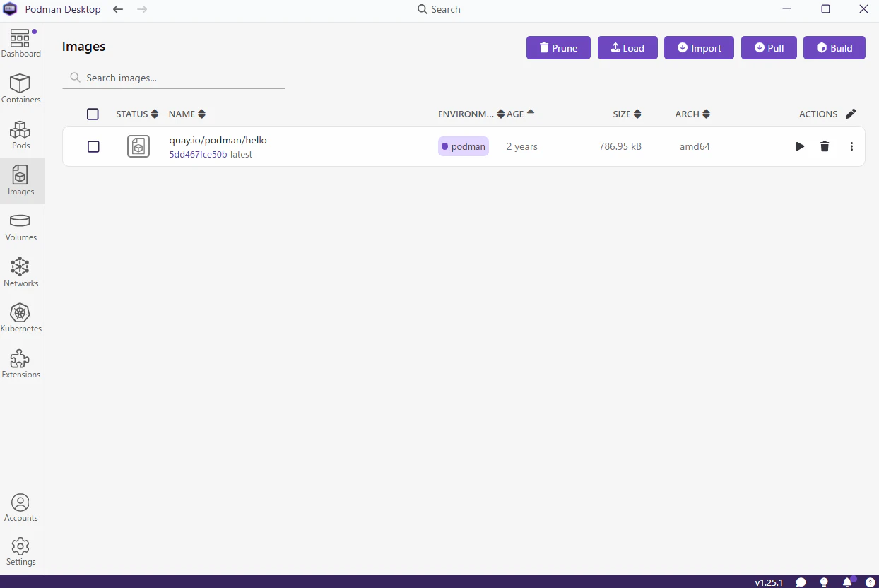Delete the quay.io/podman/hello image
Viewport: 879px width, 588px height.
click(x=825, y=146)
